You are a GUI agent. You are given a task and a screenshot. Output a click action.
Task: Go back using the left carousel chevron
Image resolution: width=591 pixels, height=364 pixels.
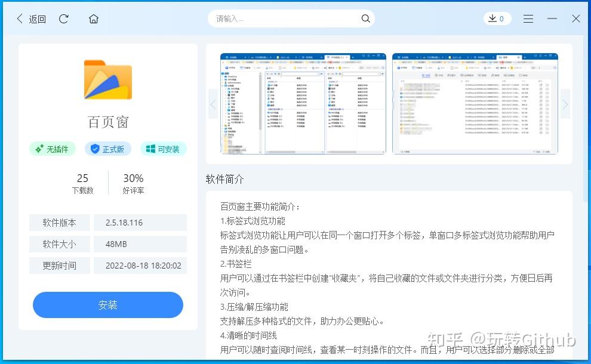pyautogui.click(x=213, y=103)
